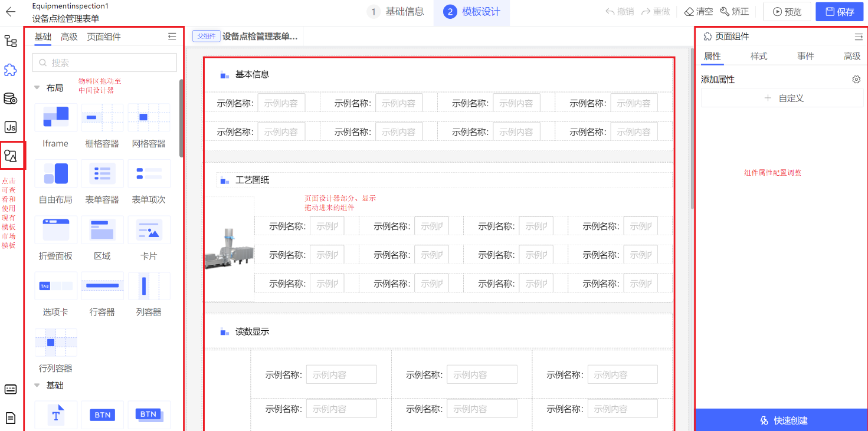This screenshot has width=868, height=431.
Task: Click the 自定义 add custom attribute button
Action: click(782, 98)
